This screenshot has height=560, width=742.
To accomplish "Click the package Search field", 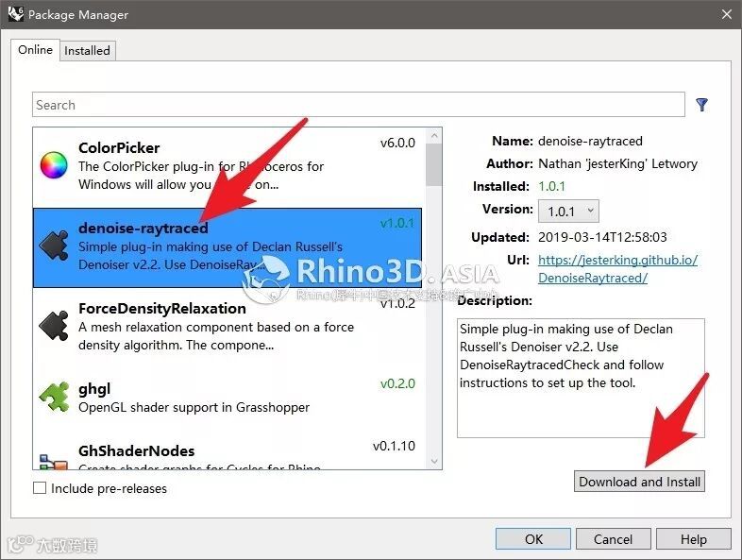I will [x=358, y=105].
